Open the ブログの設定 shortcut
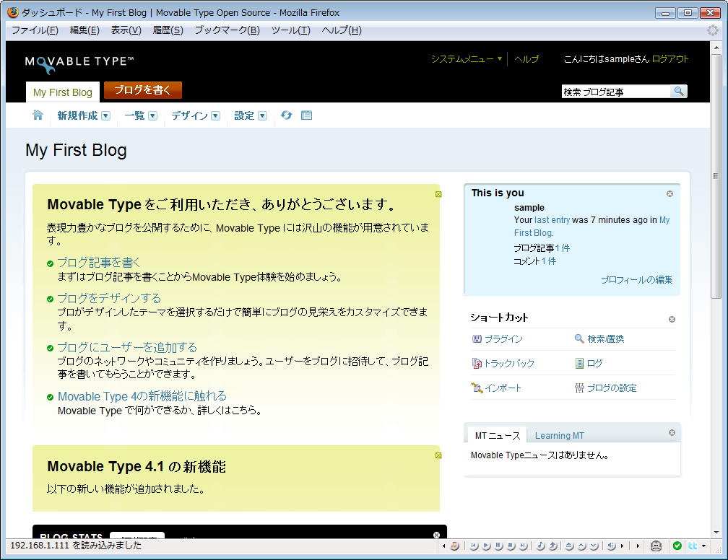This screenshot has width=728, height=560. (x=605, y=388)
